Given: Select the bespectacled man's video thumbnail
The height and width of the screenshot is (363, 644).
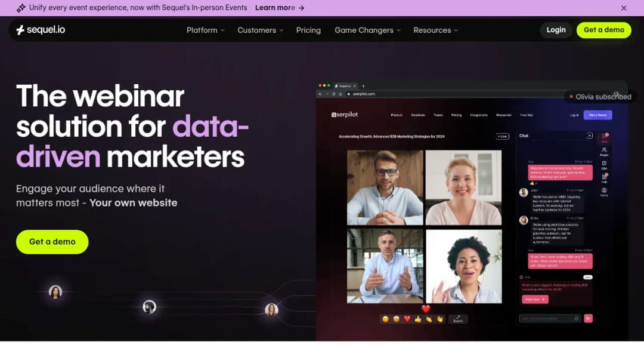Looking at the screenshot, I should click(x=385, y=187).
